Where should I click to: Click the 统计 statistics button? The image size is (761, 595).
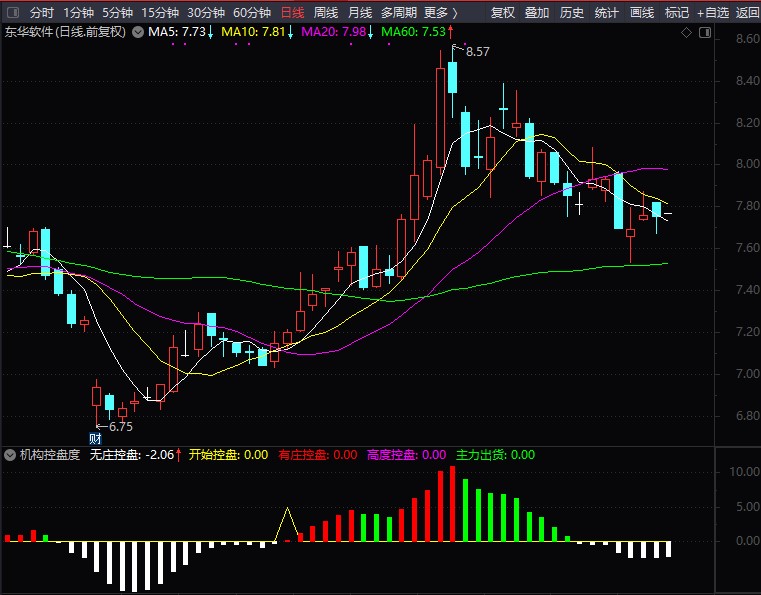607,13
